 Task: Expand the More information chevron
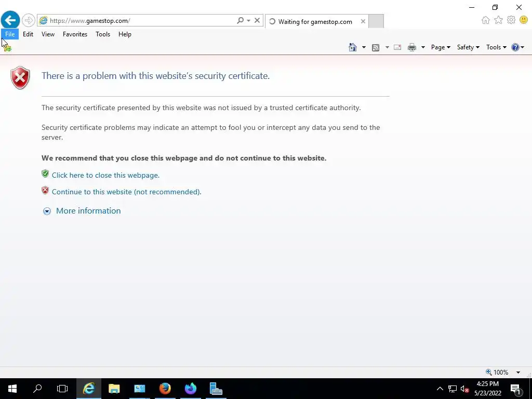tap(47, 211)
